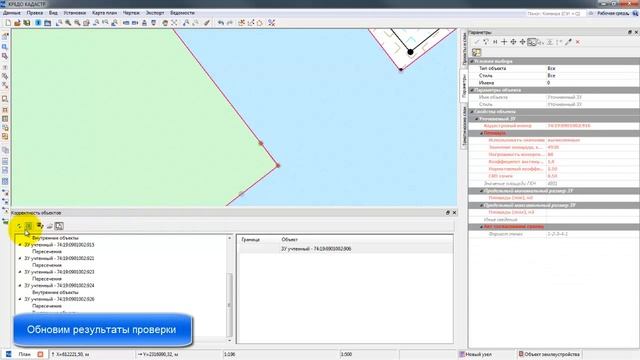Click the fit-to-extents arrows icon in main toolbar
Viewport: 640px width, 360px height.
click(174, 23)
